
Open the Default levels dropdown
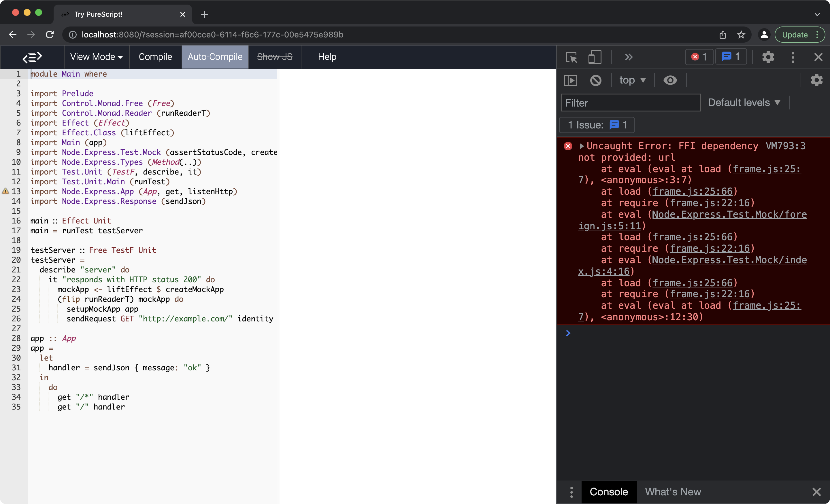(744, 102)
